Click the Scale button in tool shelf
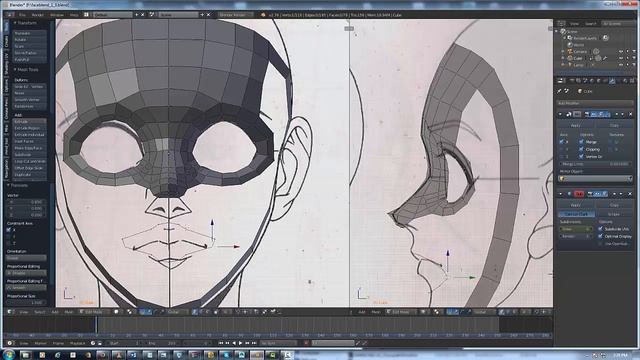640x360 pixels. 29,46
